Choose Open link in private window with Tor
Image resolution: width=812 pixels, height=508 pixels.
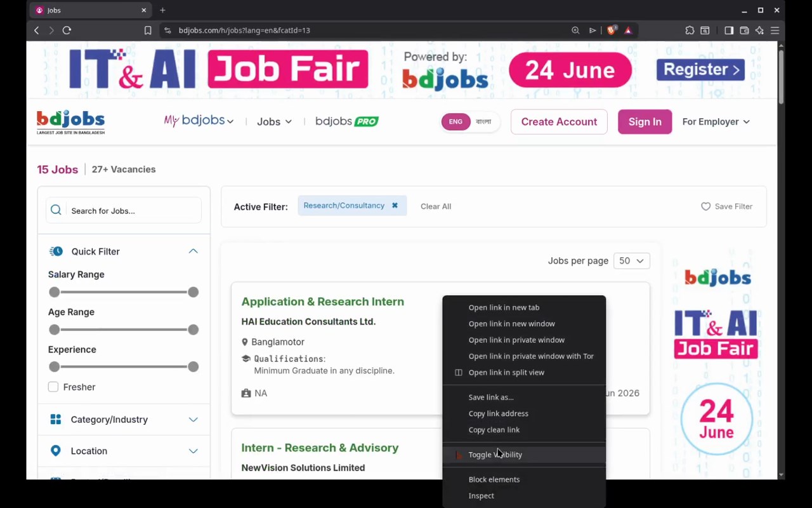[x=524, y=356]
